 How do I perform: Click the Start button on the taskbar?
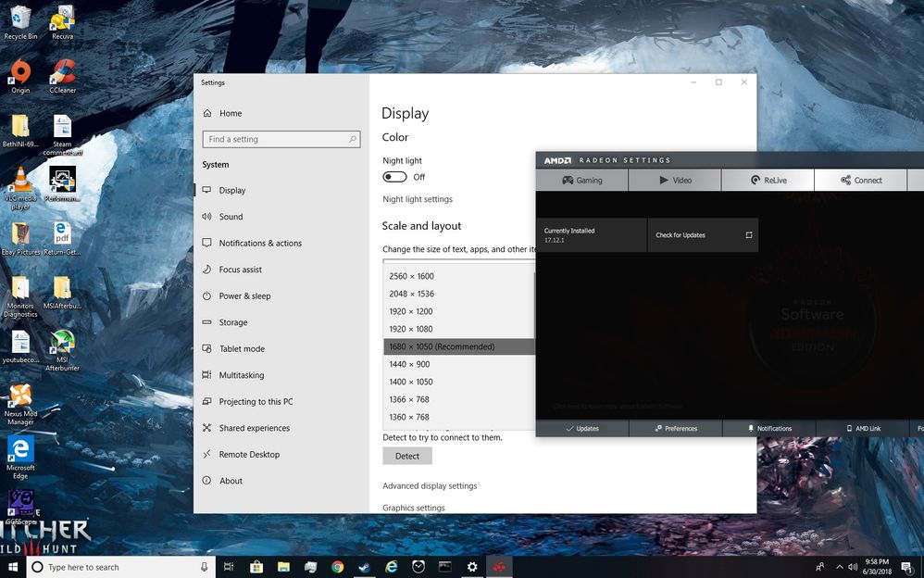click(13, 567)
